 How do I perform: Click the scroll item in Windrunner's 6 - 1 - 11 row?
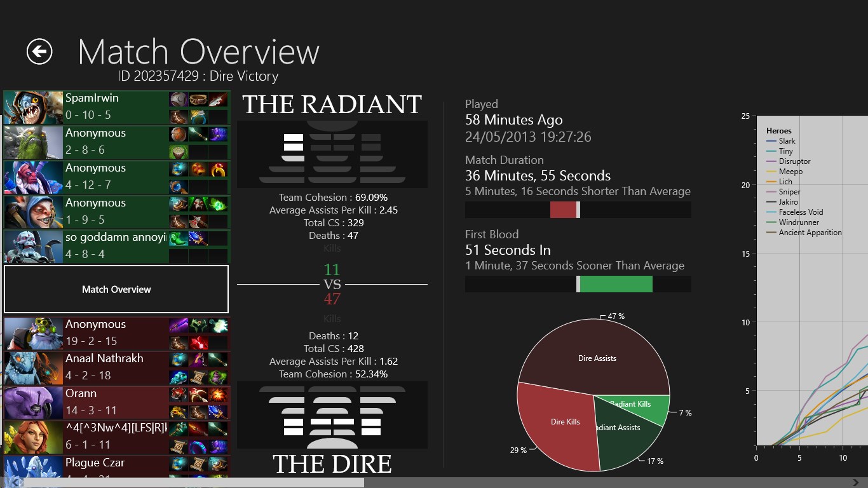point(179,445)
